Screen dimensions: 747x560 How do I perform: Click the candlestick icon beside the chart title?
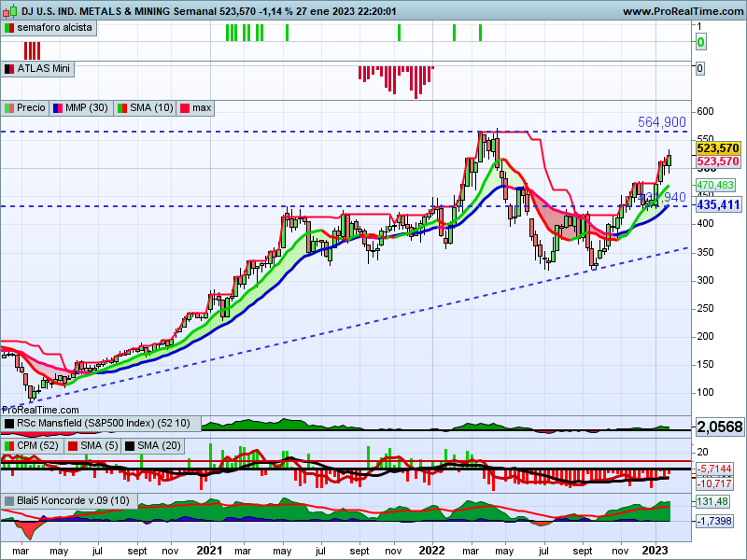click(9, 10)
